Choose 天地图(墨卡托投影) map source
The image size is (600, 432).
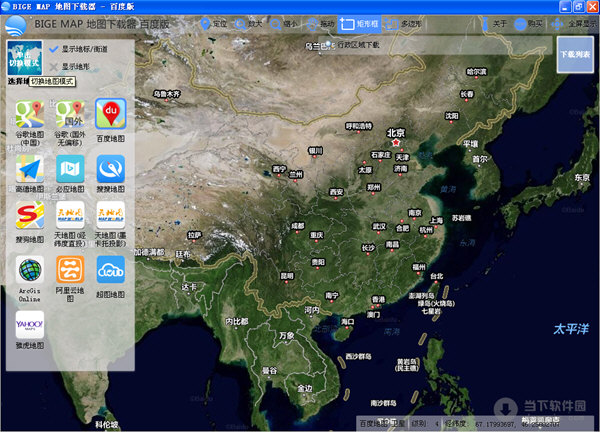coord(111,224)
